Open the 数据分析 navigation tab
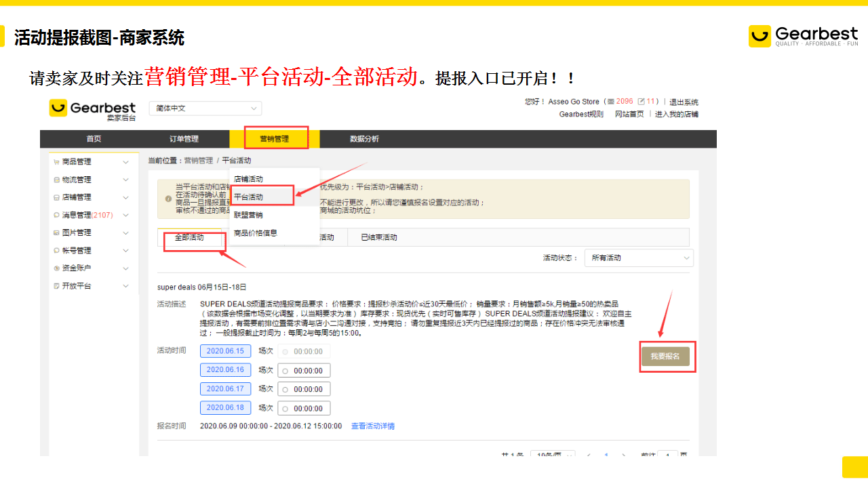 click(364, 139)
